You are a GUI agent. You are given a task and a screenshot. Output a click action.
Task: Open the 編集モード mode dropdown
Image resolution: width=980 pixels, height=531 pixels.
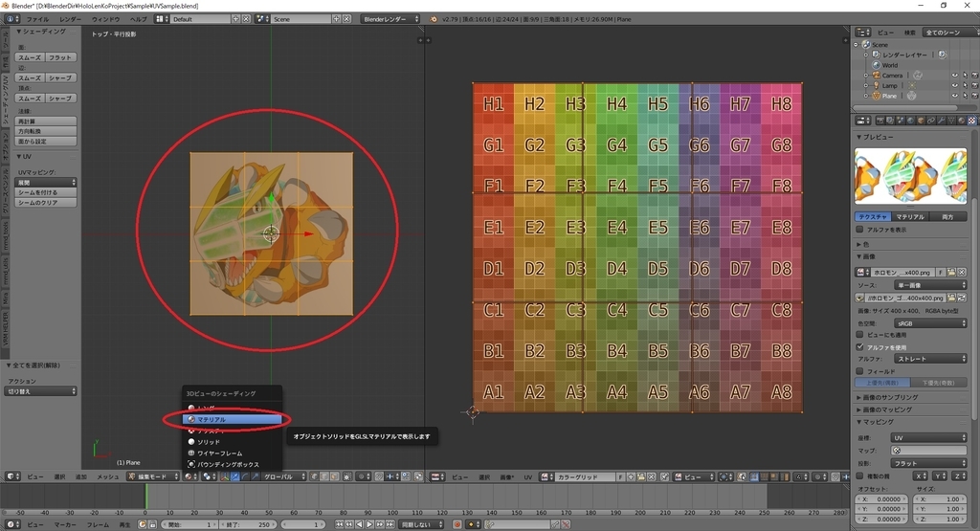tap(153, 476)
